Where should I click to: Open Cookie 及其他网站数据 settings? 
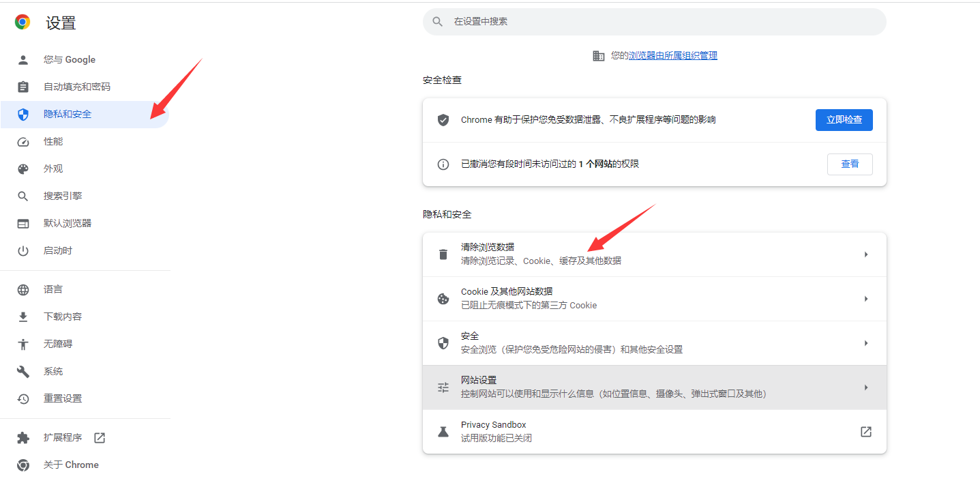pyautogui.click(x=655, y=299)
